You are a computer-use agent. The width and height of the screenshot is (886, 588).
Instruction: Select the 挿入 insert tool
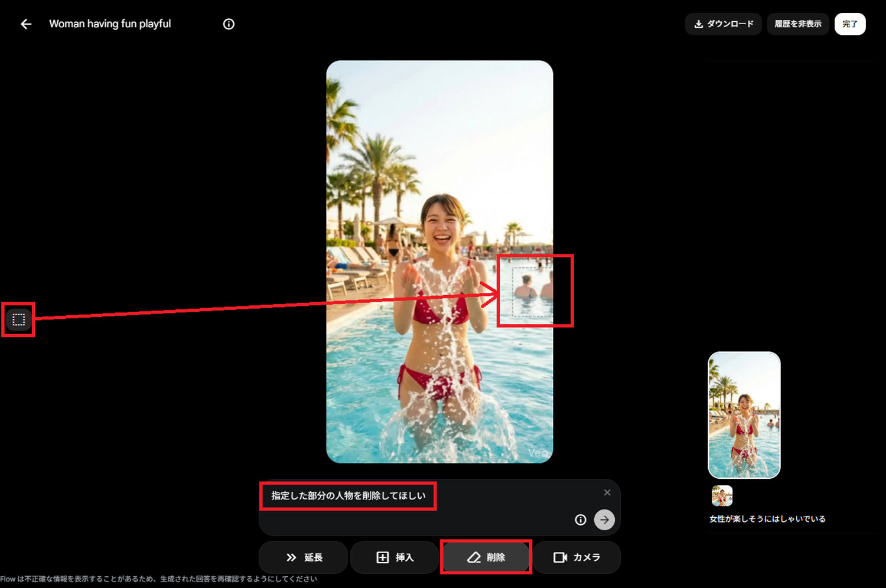click(x=394, y=557)
